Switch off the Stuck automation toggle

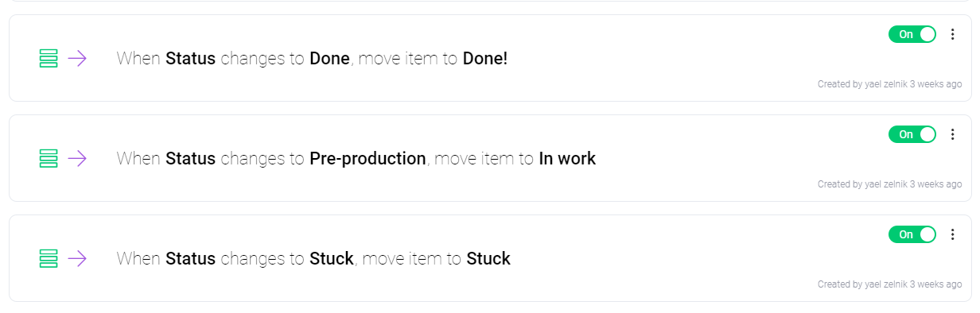912,234
